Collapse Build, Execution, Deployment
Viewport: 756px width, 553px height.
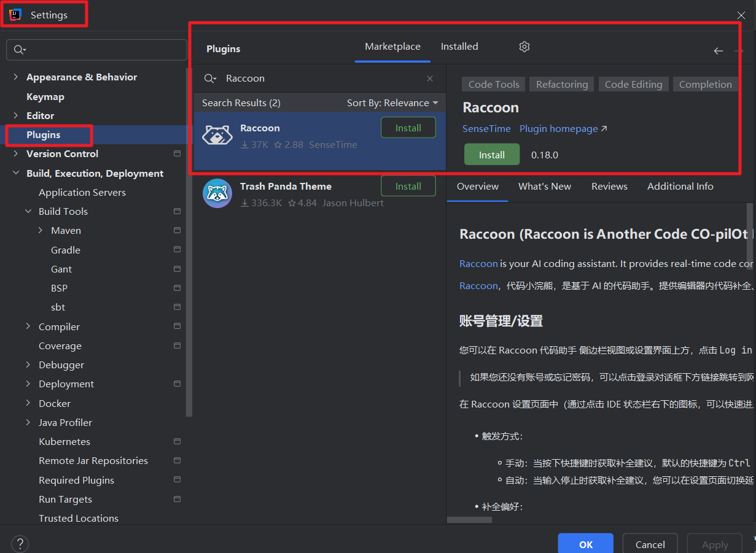(15, 173)
